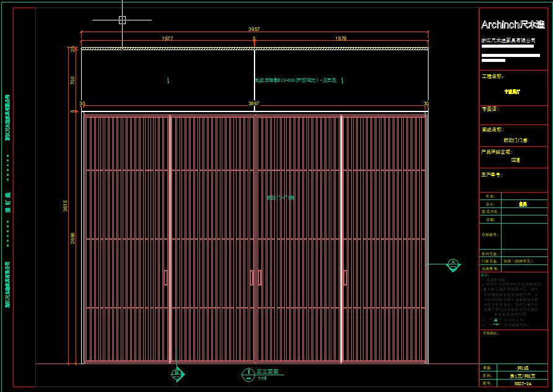Select the 1977 dimension text
The height and width of the screenshot is (392, 553).
pos(167,38)
